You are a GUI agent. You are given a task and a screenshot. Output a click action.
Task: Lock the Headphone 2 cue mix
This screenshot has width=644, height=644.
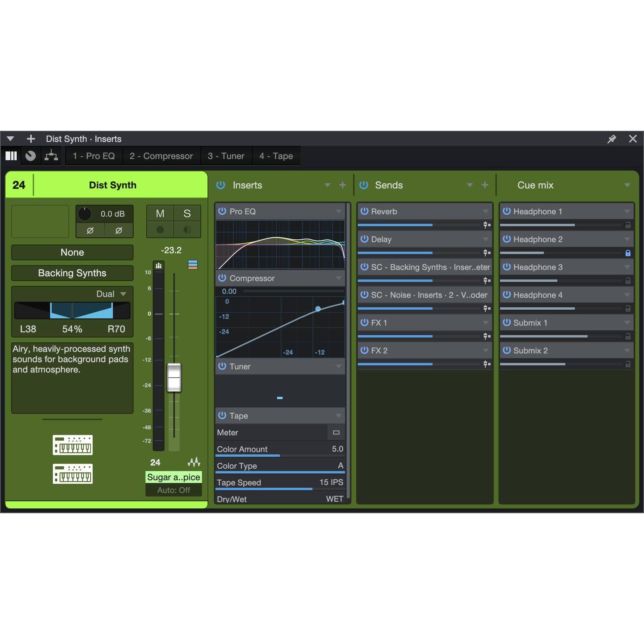(628, 252)
